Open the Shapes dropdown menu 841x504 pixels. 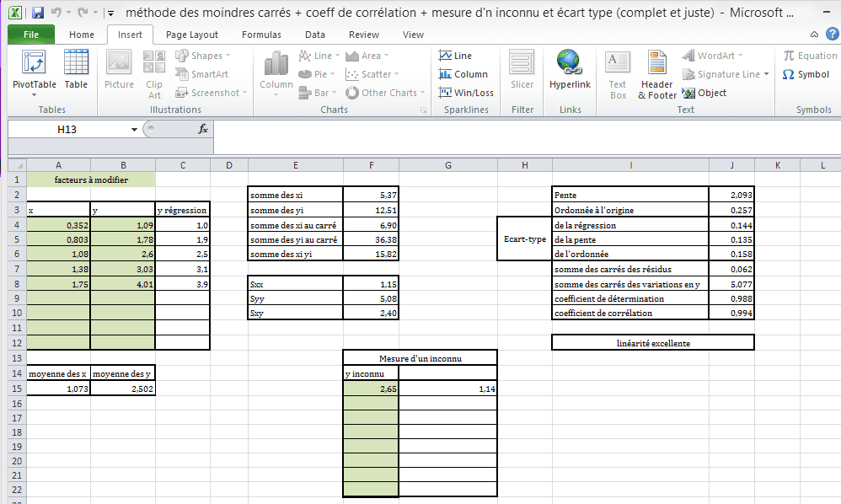coord(203,56)
